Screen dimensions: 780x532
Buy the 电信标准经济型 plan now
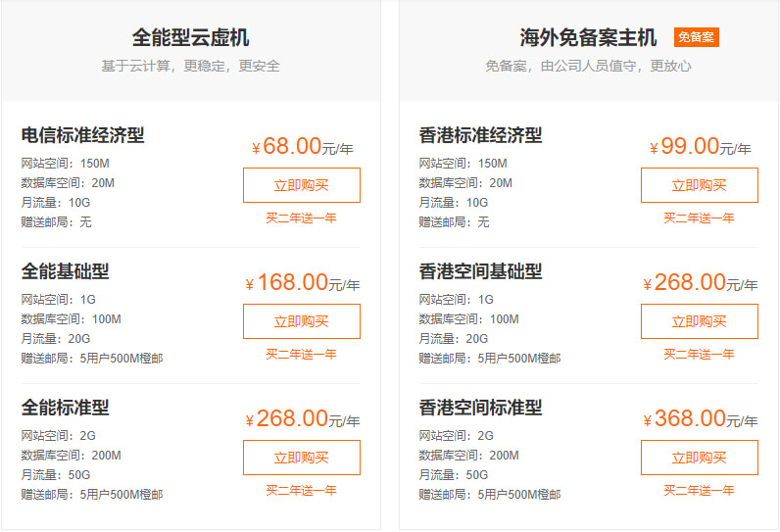(x=302, y=185)
